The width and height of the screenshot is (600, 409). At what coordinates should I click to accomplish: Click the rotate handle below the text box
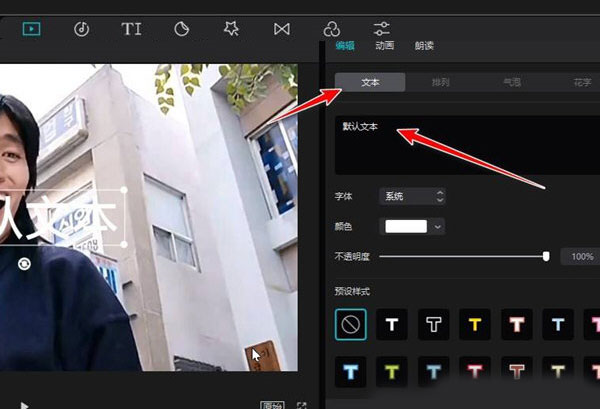point(25,262)
